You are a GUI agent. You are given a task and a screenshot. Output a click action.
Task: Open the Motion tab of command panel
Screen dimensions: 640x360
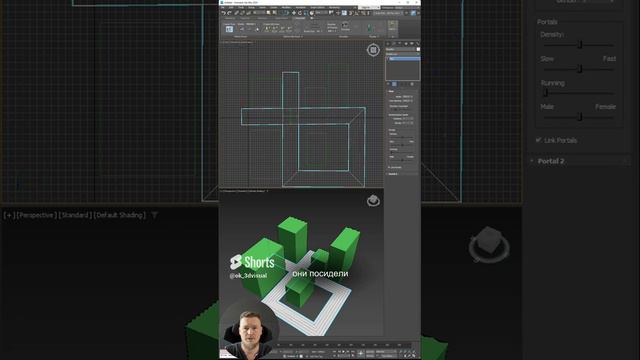(406, 44)
